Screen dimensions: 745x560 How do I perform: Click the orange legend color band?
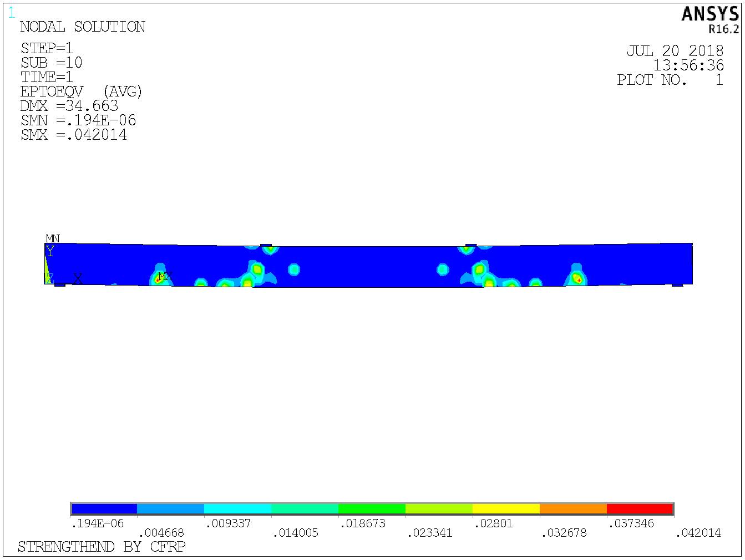(573, 508)
